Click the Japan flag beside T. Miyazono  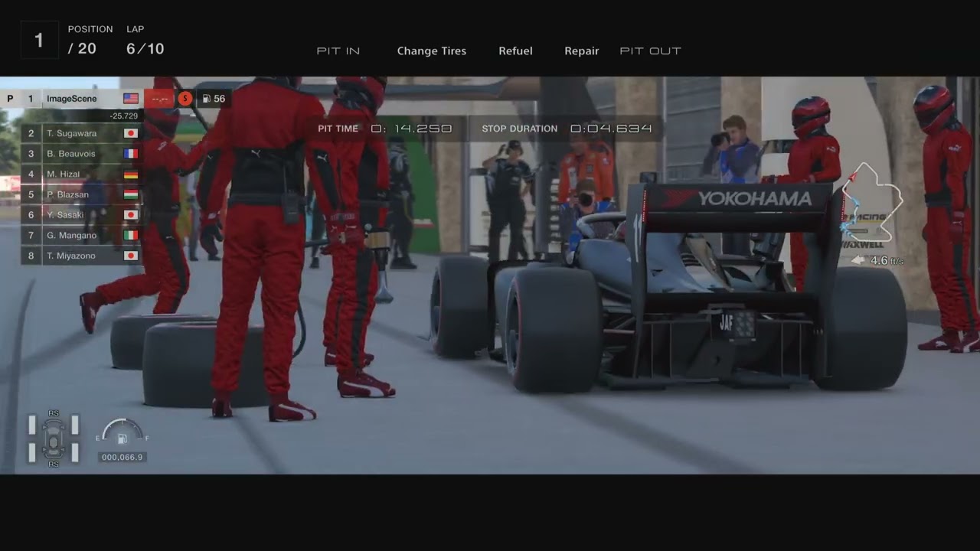[x=131, y=256]
